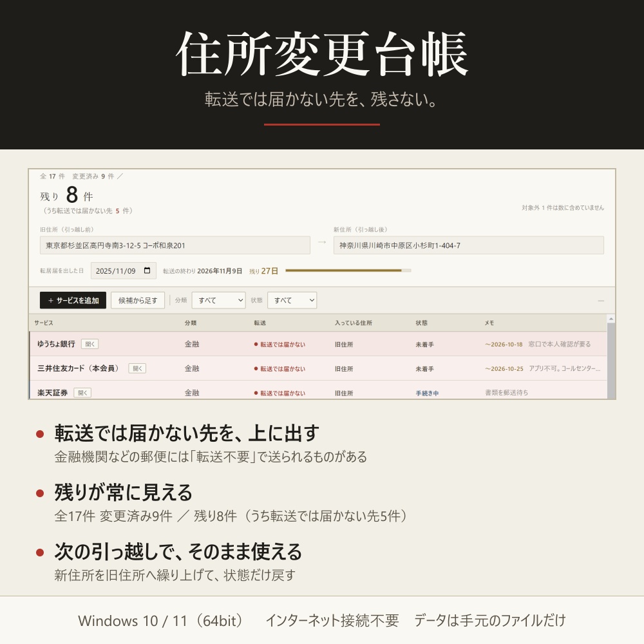Click 金融 category in 楽天証券 row
The height and width of the screenshot is (644, 644).
click(x=192, y=393)
